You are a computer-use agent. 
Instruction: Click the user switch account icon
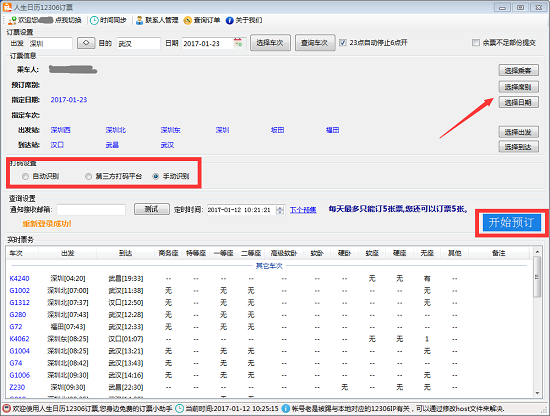click(x=12, y=20)
